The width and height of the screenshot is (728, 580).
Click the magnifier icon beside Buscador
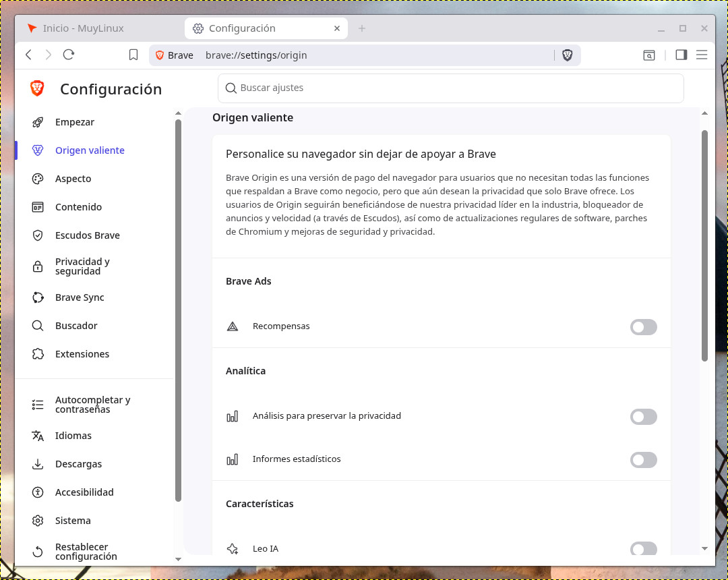click(38, 326)
